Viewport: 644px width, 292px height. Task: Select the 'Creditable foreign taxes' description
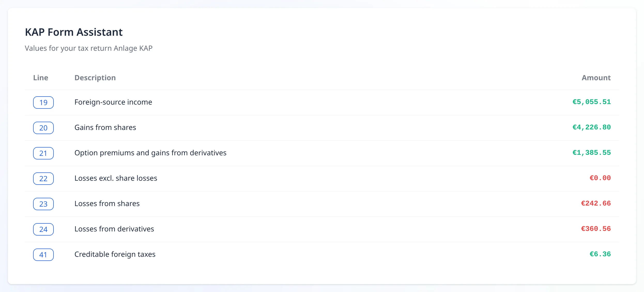tap(115, 254)
